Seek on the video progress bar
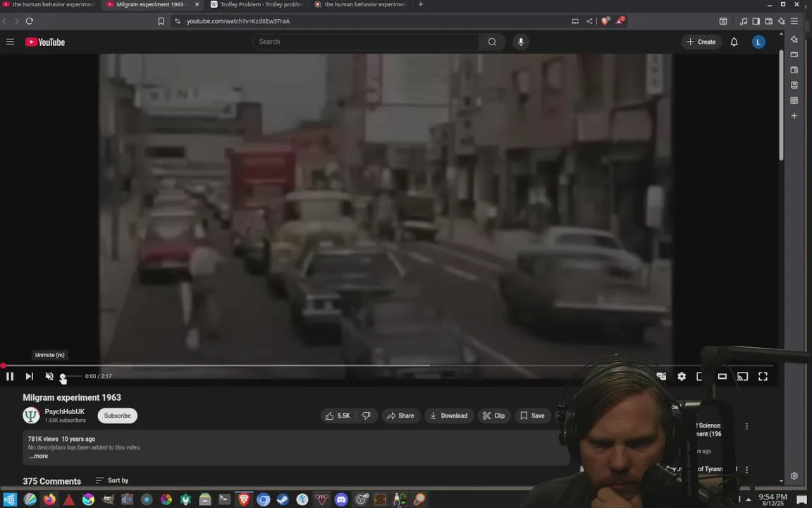Screen dimensions: 812x508 [387, 365]
